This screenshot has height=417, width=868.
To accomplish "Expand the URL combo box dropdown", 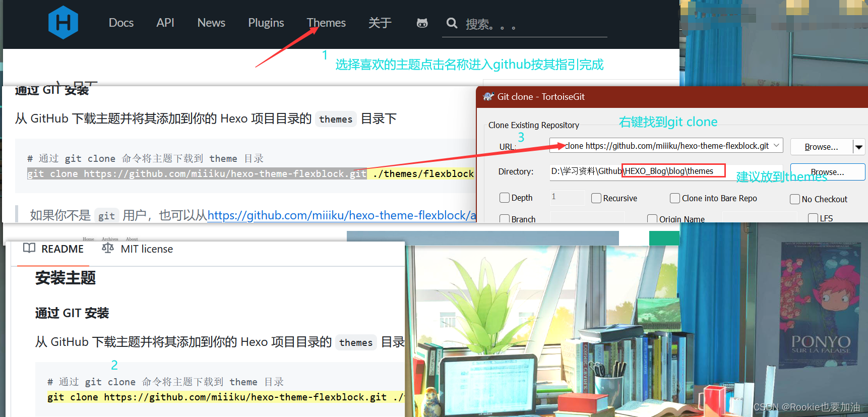I will (x=777, y=146).
